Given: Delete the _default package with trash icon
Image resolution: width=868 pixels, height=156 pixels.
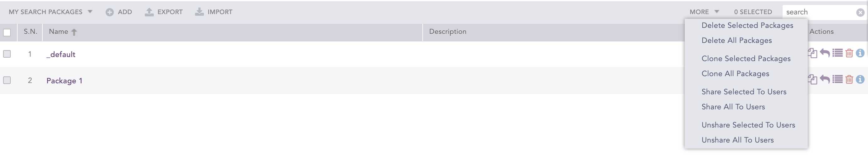Looking at the screenshot, I should coord(849,53).
